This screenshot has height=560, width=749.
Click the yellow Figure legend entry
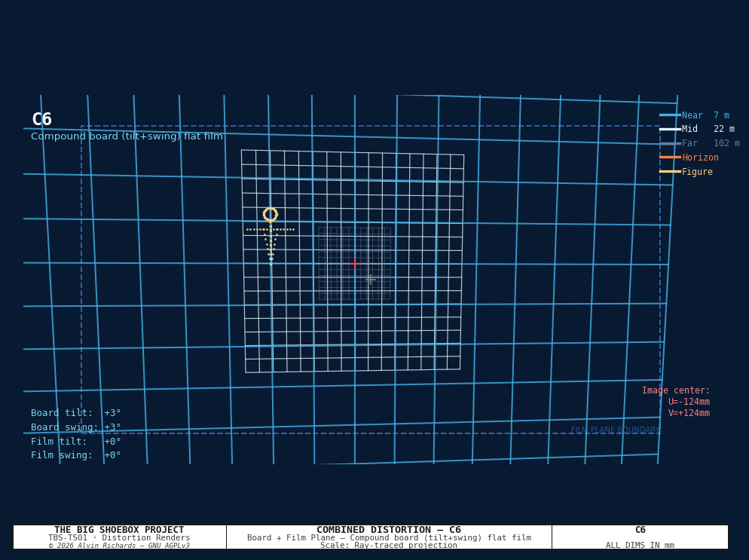686,172
